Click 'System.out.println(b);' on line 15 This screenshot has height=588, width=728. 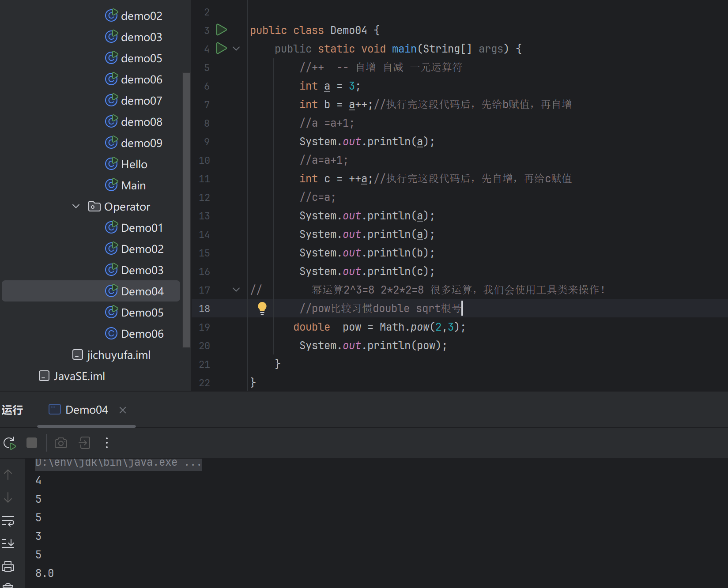367,253
